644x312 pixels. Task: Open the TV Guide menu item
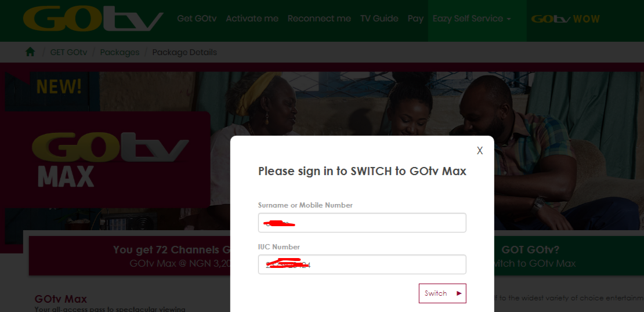pyautogui.click(x=379, y=19)
